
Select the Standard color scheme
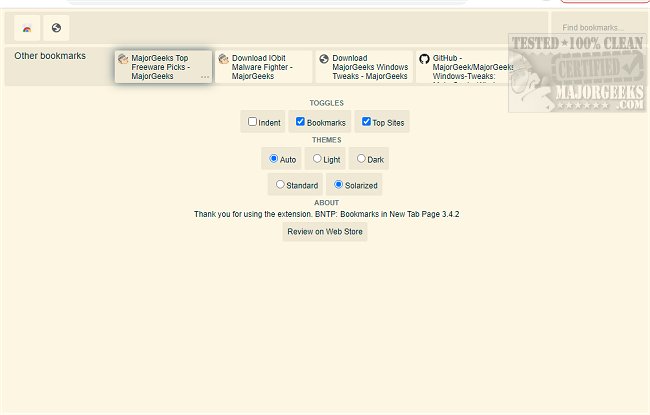(x=280, y=184)
